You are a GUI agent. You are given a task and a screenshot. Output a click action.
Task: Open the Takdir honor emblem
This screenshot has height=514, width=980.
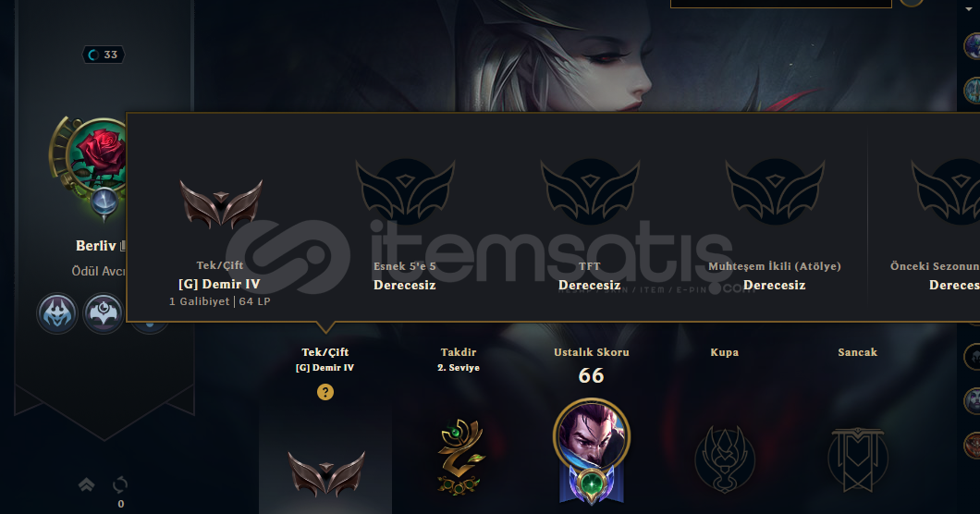pyautogui.click(x=460, y=457)
